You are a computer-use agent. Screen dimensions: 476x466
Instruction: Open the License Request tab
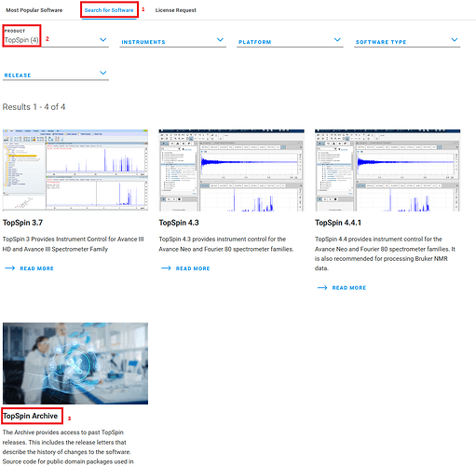pyautogui.click(x=176, y=10)
